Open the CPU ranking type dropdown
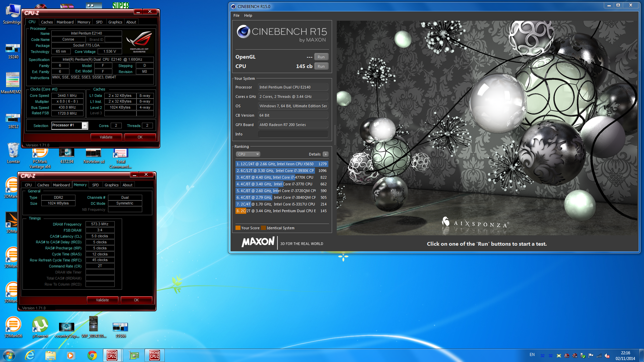Image resolution: width=644 pixels, height=362 pixels. coord(248,154)
